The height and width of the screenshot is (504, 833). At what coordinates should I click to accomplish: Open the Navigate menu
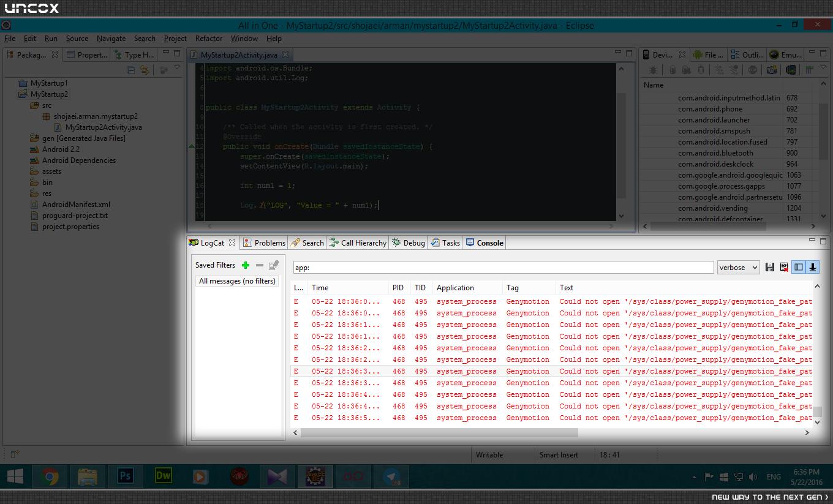click(x=111, y=39)
